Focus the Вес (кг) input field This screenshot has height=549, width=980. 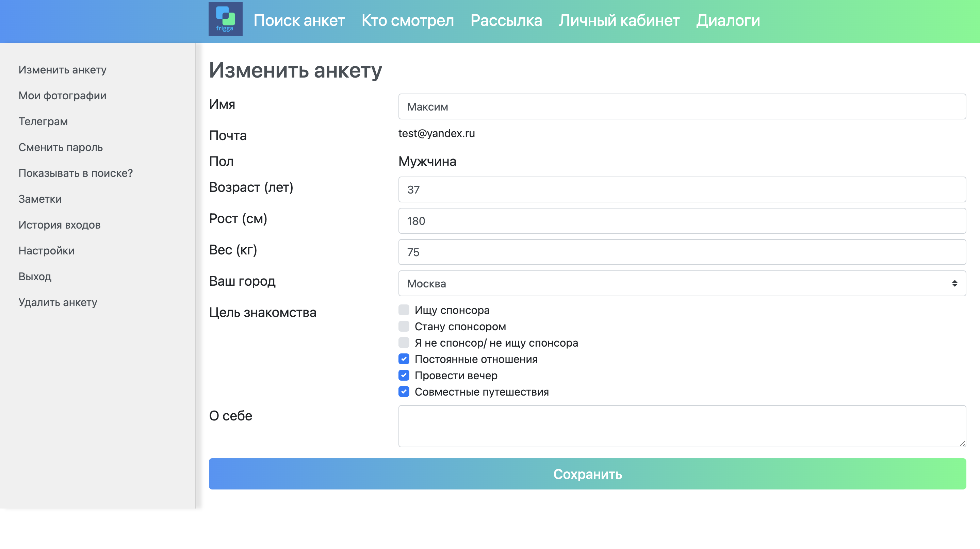tap(682, 252)
